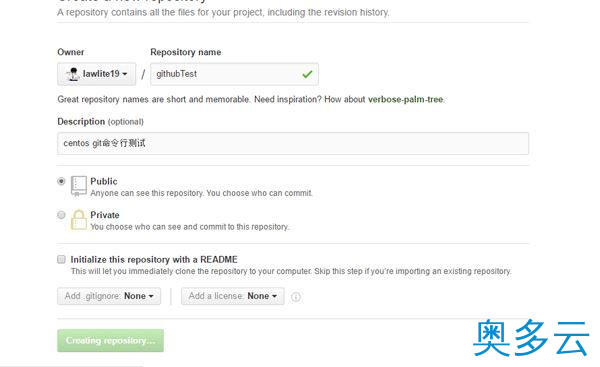Select the Private radio button
The image size is (600, 367).
tap(61, 215)
